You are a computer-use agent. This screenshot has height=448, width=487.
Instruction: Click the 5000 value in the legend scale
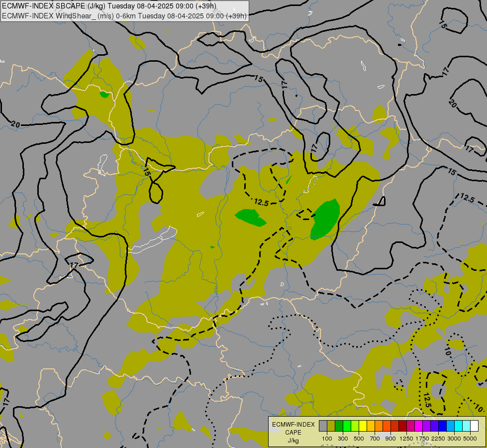pos(470,439)
